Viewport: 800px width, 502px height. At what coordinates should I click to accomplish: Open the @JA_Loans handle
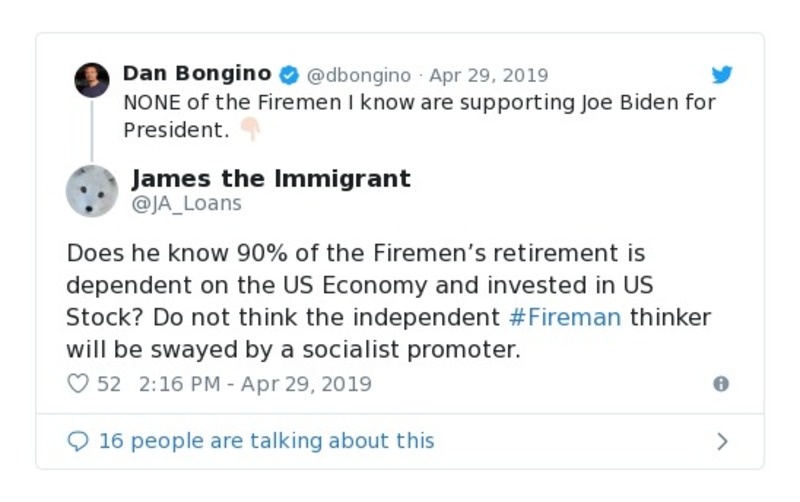(187, 204)
